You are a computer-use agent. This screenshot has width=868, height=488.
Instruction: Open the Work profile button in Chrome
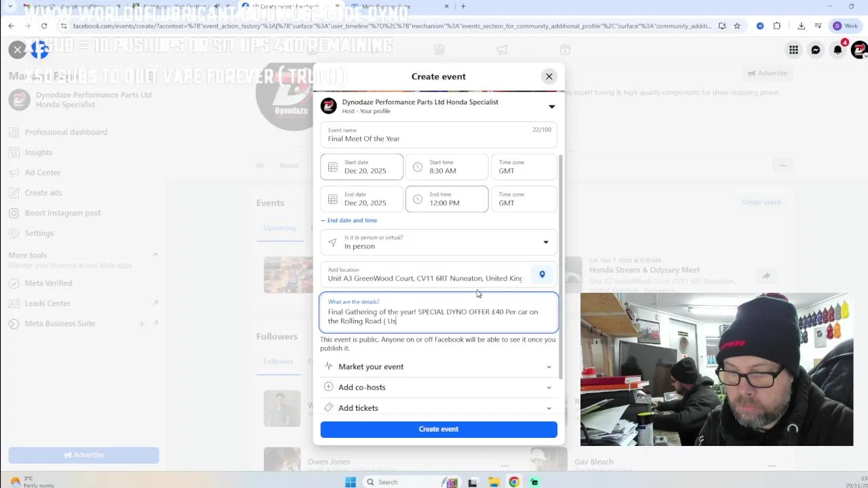point(846,26)
